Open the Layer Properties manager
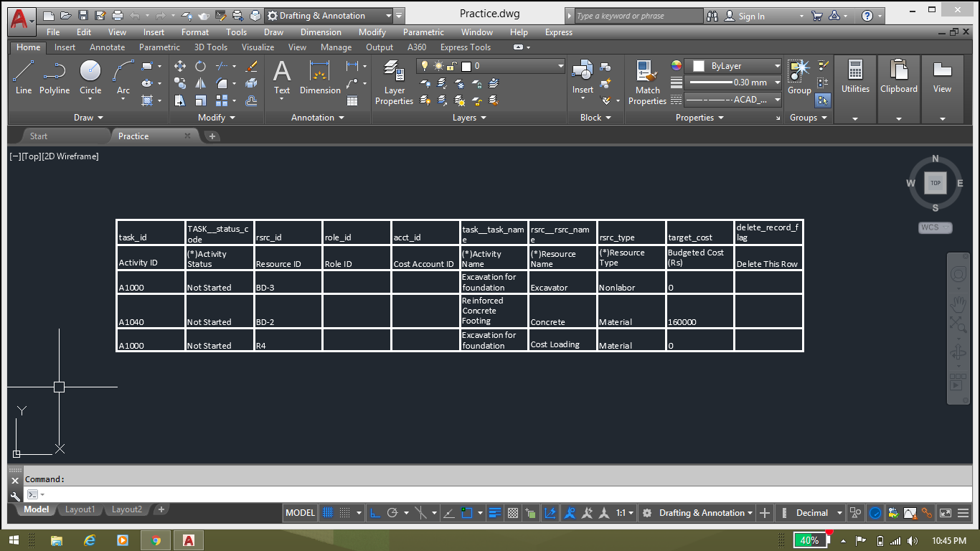 pyautogui.click(x=394, y=81)
